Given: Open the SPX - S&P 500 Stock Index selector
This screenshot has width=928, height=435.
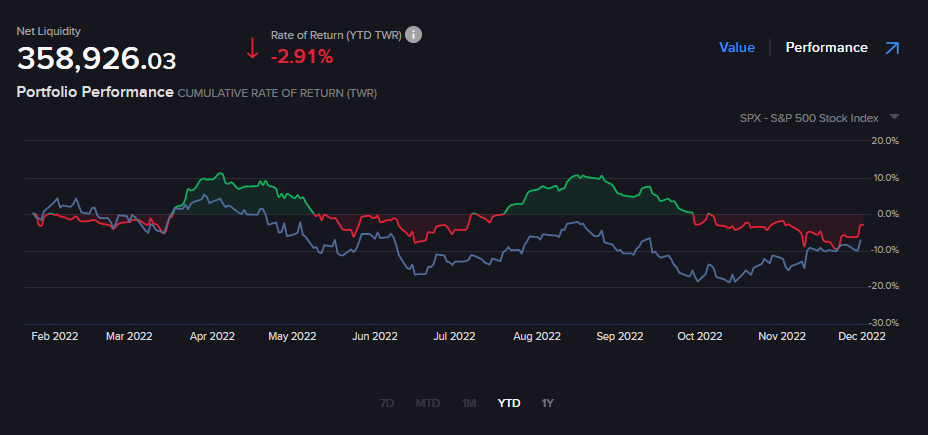Looking at the screenshot, I should pyautogui.click(x=809, y=118).
